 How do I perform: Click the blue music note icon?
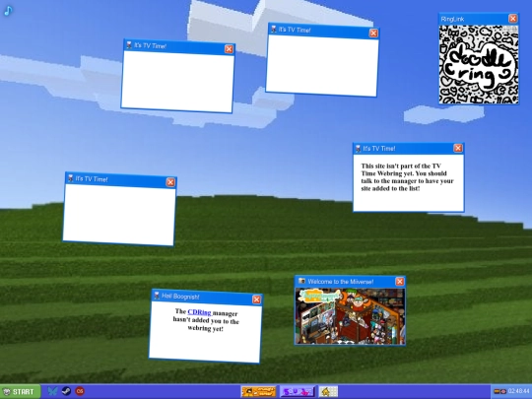(x=8, y=11)
